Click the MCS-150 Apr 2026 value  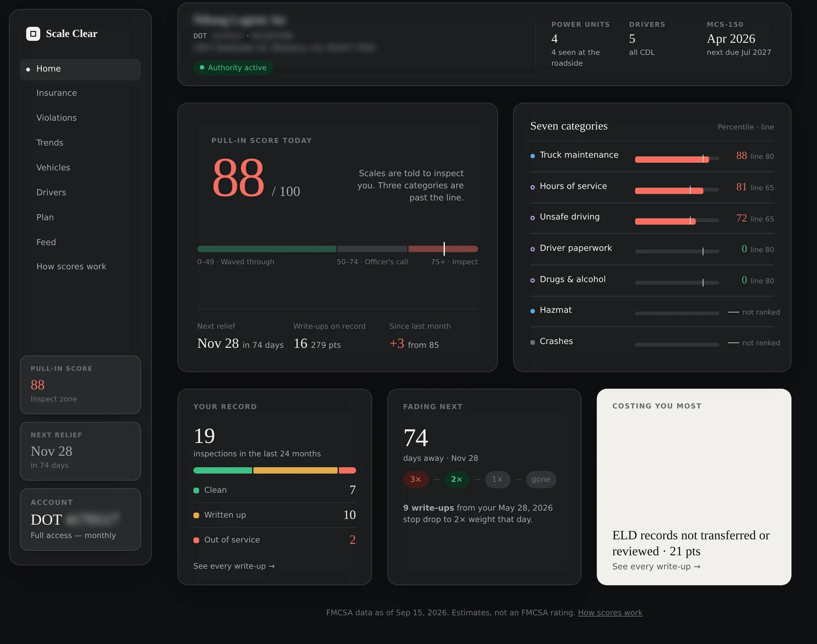pyautogui.click(x=731, y=39)
